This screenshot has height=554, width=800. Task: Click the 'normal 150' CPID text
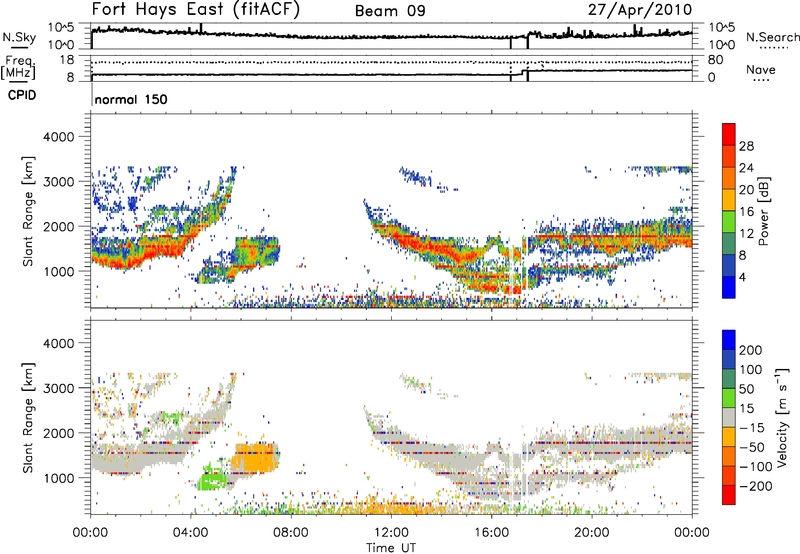(x=131, y=99)
